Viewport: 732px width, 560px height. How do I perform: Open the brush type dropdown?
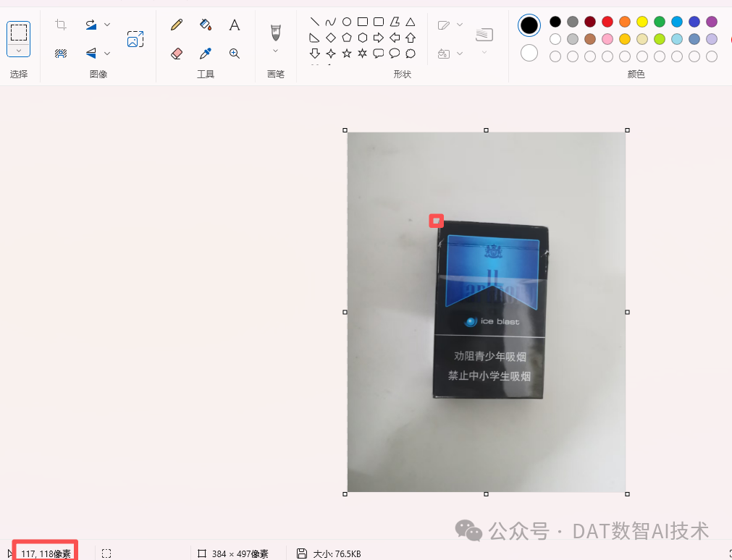[275, 51]
